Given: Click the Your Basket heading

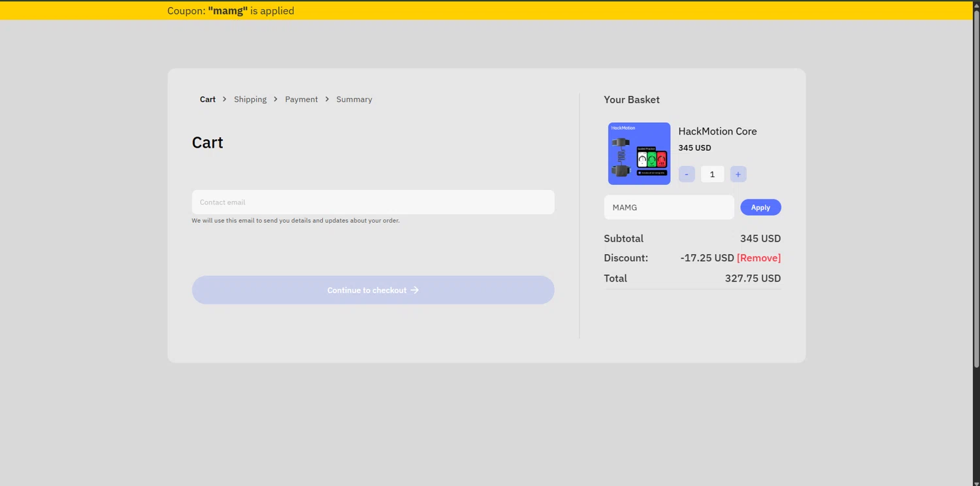Looking at the screenshot, I should 632,99.
